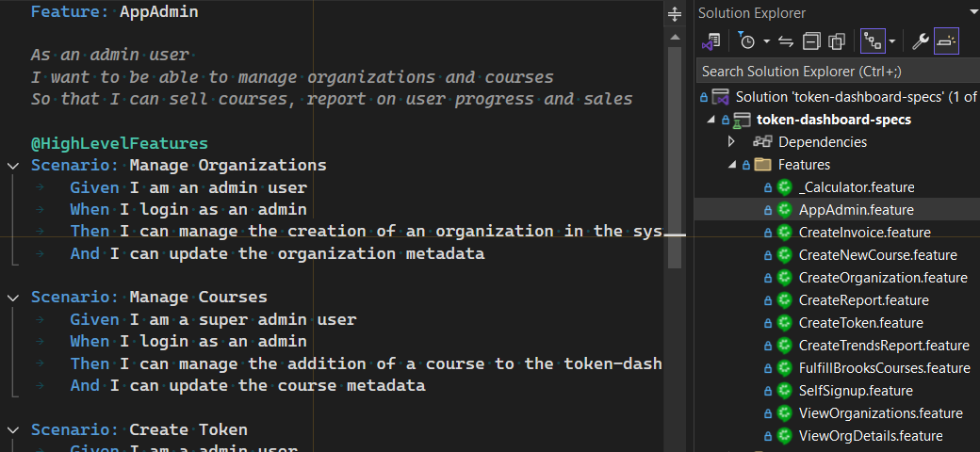Click 'And I can update the organization metadata'

pyautogui.click(x=277, y=253)
